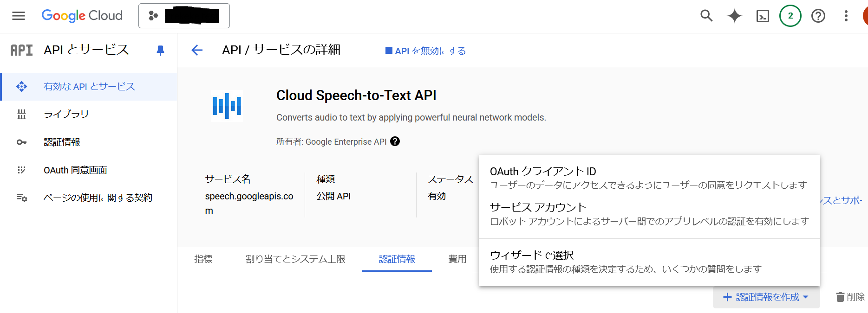Open the three-dot settings menu

[846, 16]
